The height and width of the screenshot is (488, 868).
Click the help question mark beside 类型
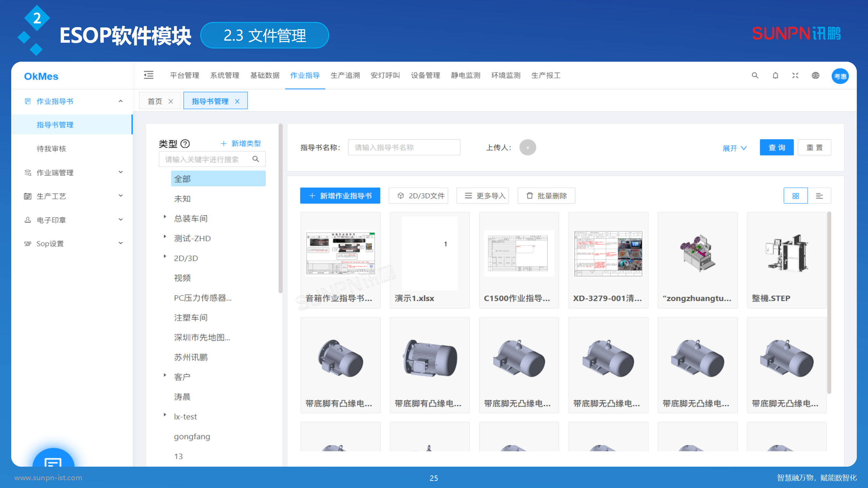[185, 144]
